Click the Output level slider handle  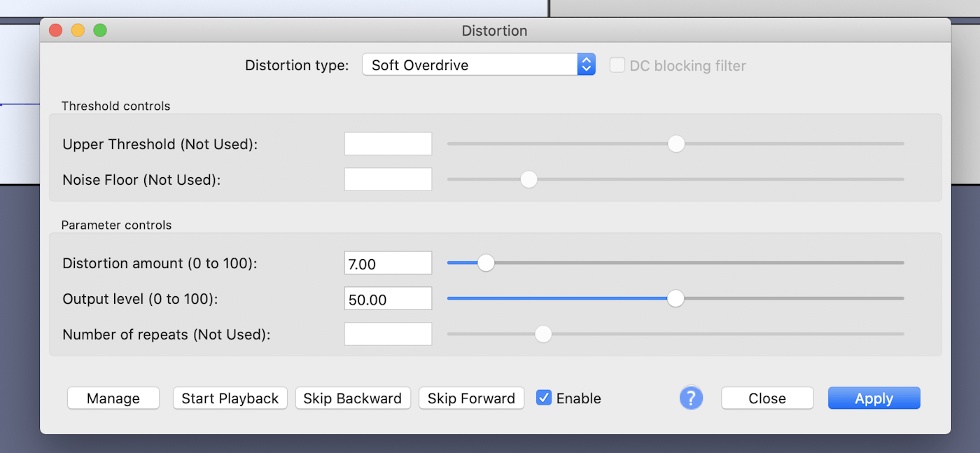pos(675,299)
